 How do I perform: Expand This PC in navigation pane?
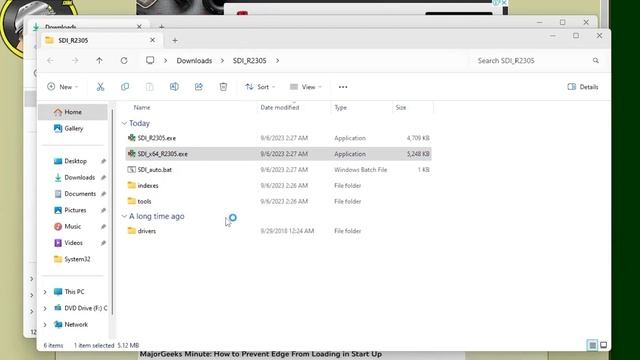pos(45,292)
